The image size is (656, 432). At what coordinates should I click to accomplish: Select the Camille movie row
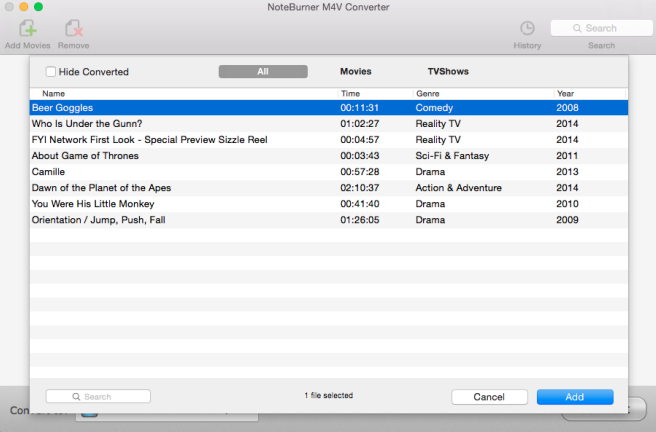(x=48, y=172)
